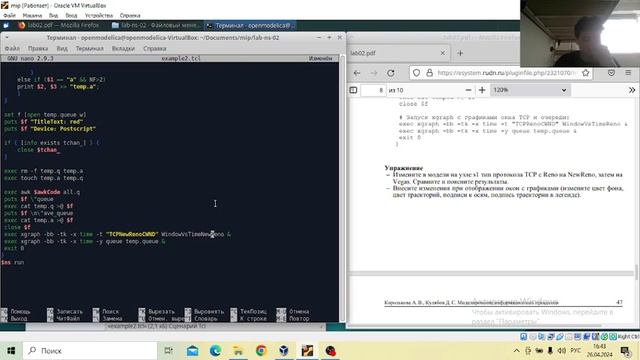Open a new Firefox tab
This screenshot has height=360, width=640.
coord(460,53)
